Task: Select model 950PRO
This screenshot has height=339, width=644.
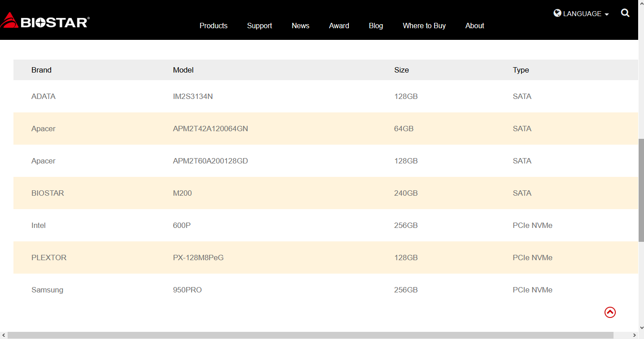Action: 187,290
